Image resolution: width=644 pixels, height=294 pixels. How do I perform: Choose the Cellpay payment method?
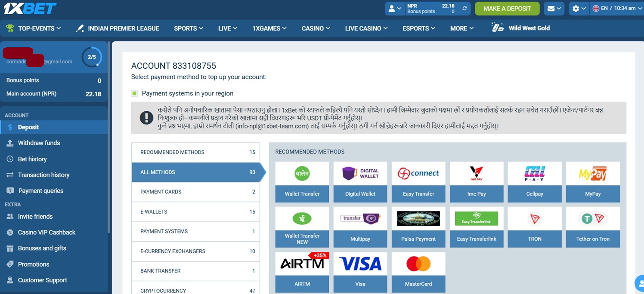click(x=535, y=182)
